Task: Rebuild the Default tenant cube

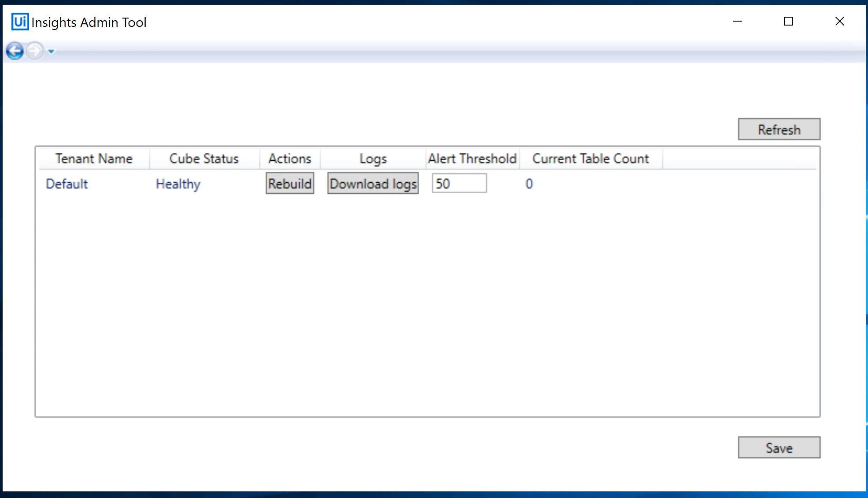Action: tap(290, 184)
